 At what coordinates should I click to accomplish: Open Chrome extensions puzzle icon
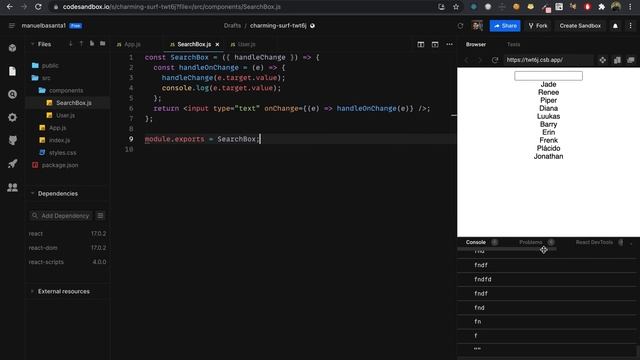601,7
